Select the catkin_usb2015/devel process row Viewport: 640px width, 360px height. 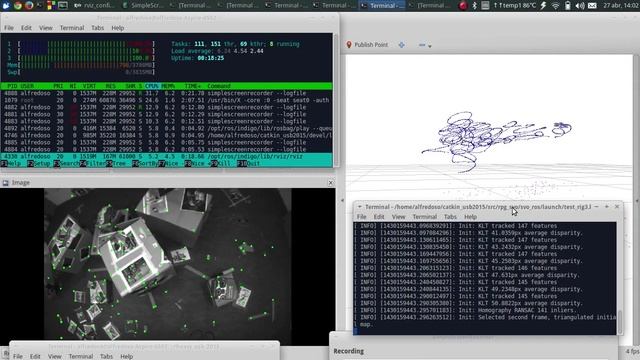167,135
